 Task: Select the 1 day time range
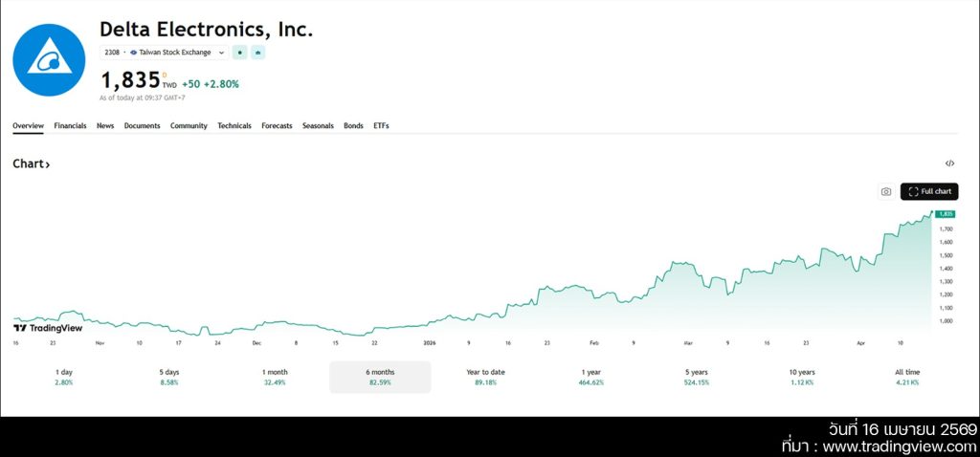click(63, 377)
